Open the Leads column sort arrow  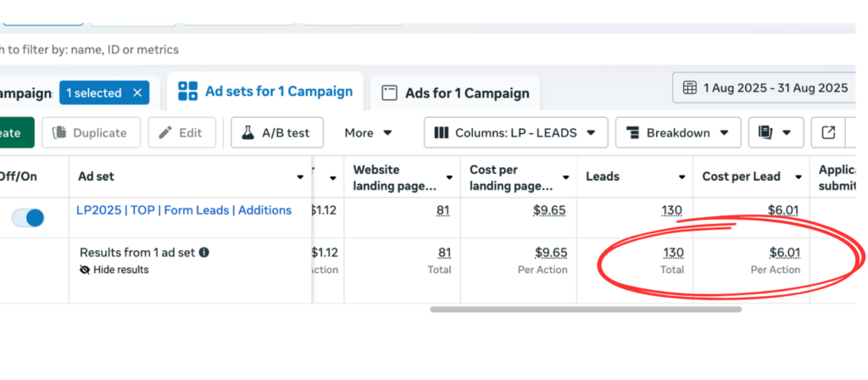click(x=682, y=177)
